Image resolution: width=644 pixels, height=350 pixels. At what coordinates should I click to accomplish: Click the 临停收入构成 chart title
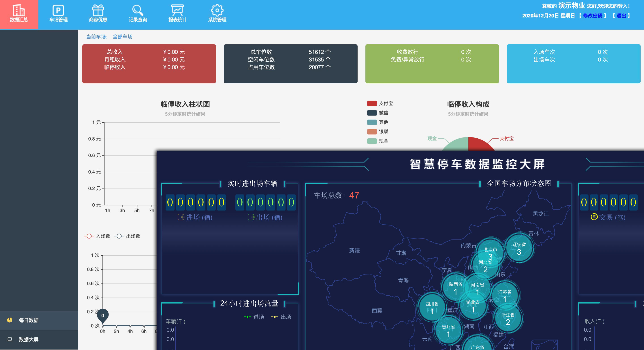pyautogui.click(x=468, y=104)
